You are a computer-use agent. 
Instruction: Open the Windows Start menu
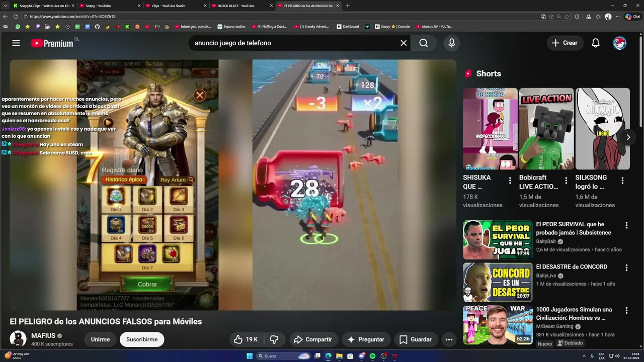click(250, 356)
